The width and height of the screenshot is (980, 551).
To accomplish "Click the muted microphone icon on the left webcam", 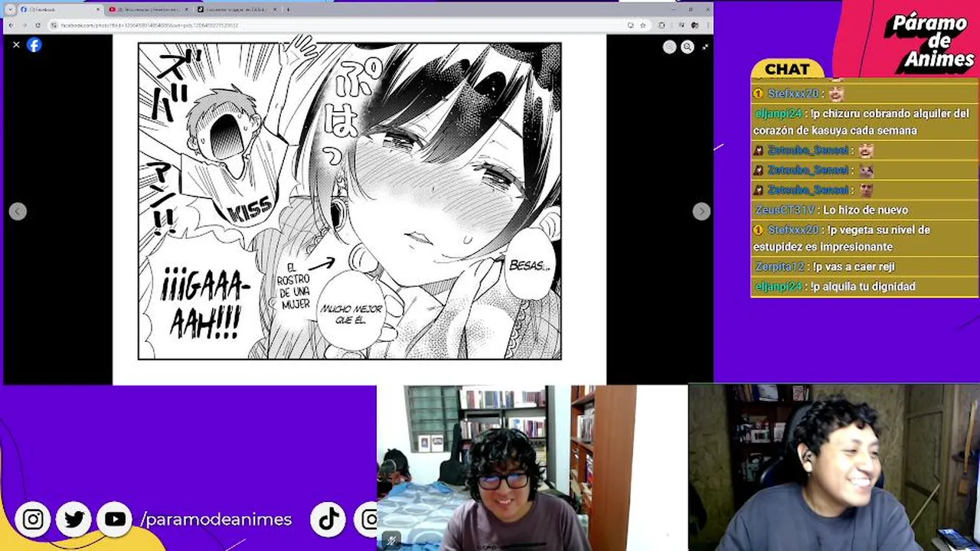I will coord(392,540).
